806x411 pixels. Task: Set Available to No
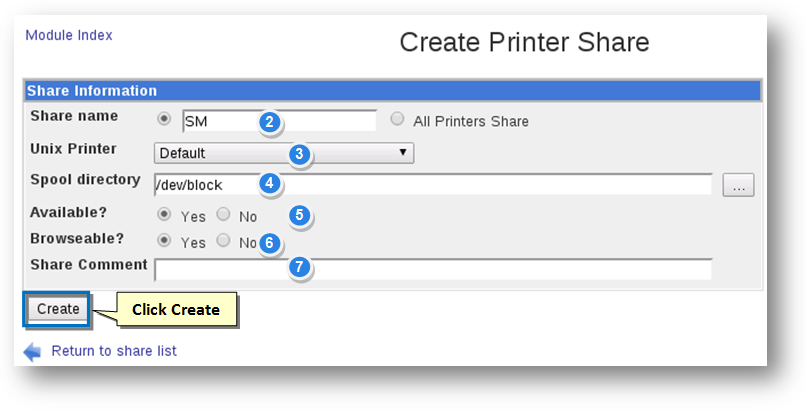pos(223,214)
